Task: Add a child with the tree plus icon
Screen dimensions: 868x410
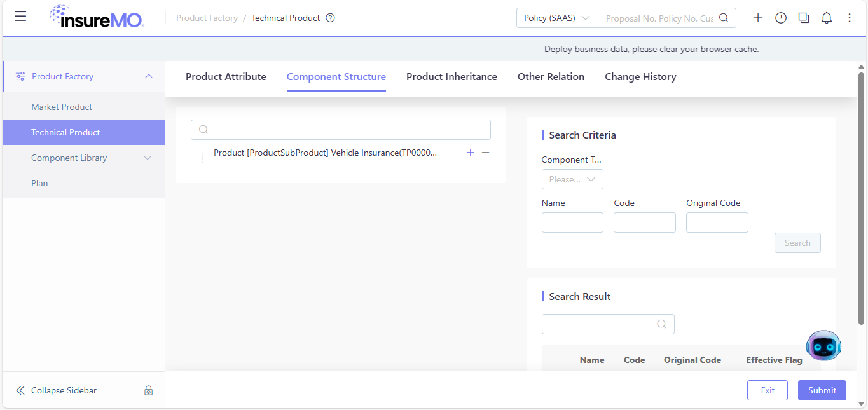Action: 470,153
